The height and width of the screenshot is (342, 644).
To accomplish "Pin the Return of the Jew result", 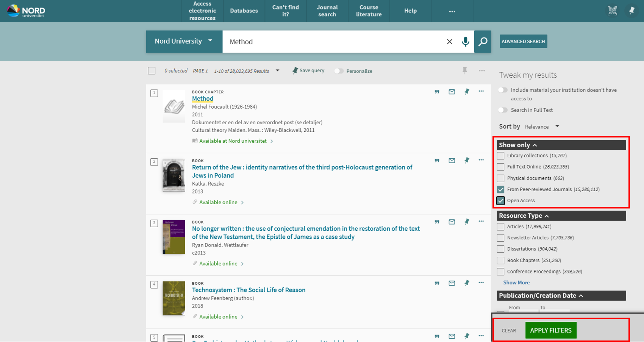I will point(466,160).
